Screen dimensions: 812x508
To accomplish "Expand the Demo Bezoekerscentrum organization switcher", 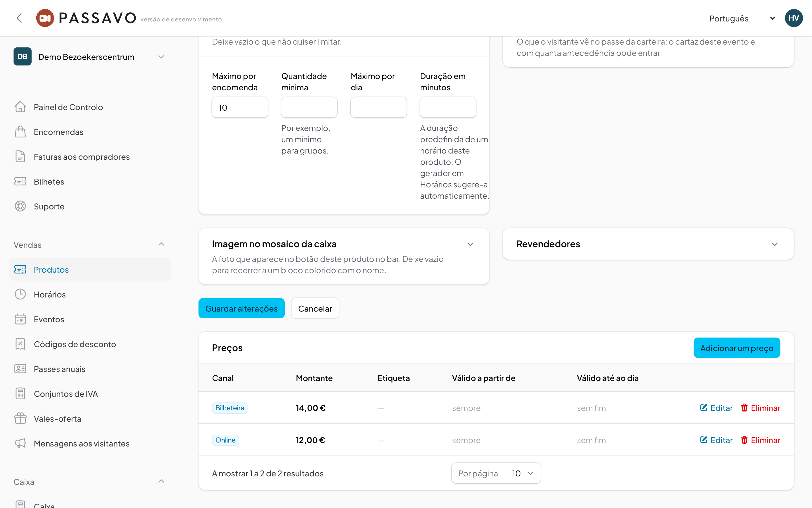I will click(90, 57).
